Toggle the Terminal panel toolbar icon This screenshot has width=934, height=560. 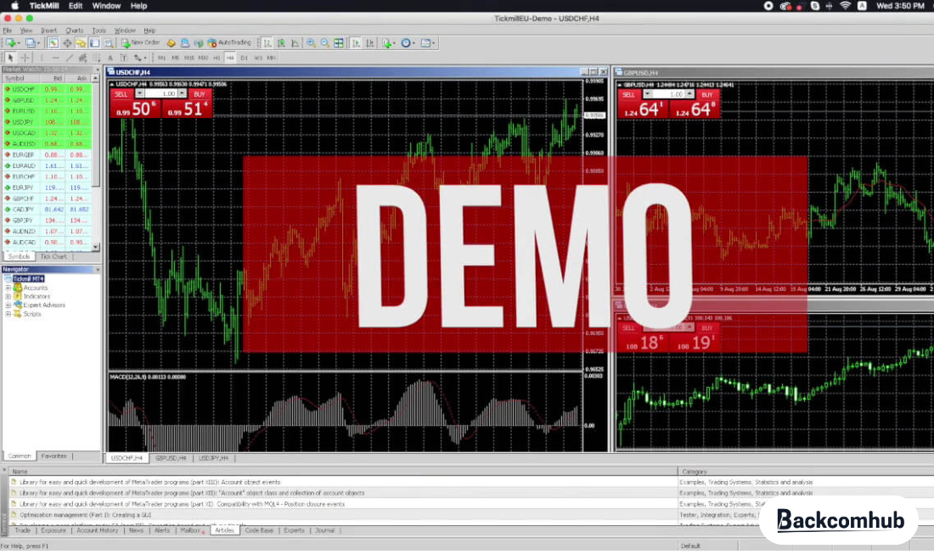tap(94, 42)
